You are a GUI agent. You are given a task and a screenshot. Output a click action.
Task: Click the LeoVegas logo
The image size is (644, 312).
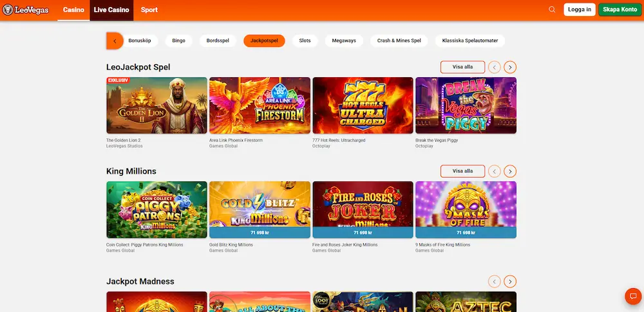tap(26, 10)
